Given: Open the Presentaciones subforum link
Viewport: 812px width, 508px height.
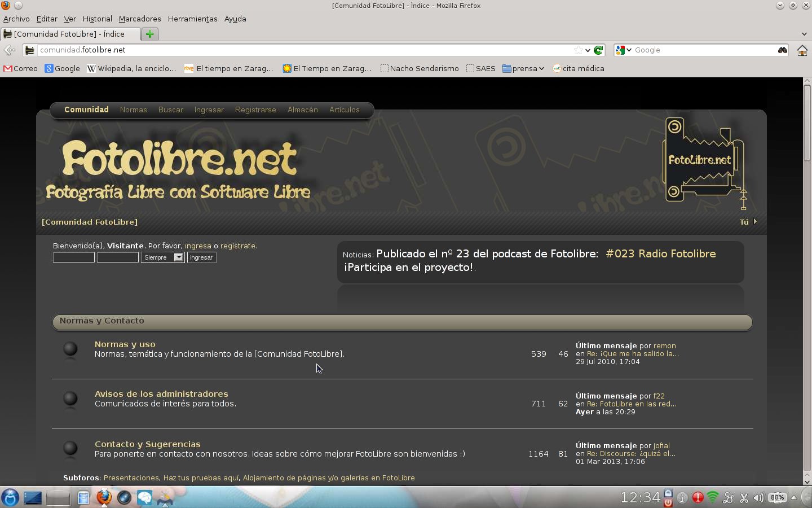Looking at the screenshot, I should coord(131,478).
